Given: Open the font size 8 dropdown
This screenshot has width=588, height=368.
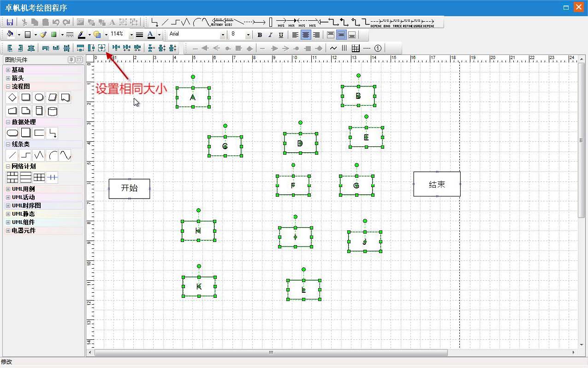Looking at the screenshot, I should coord(248,35).
